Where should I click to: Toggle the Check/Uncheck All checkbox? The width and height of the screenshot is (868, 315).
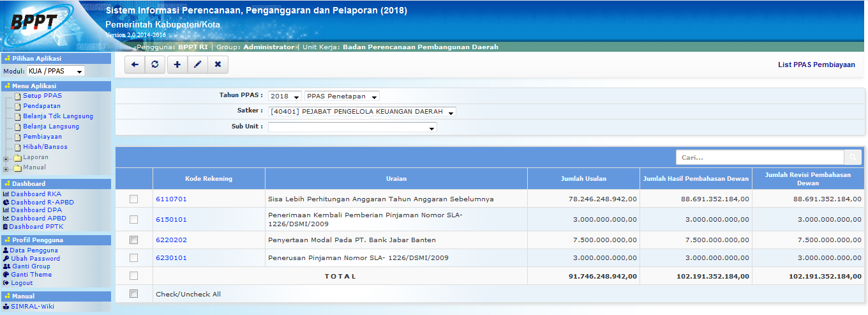(133, 294)
